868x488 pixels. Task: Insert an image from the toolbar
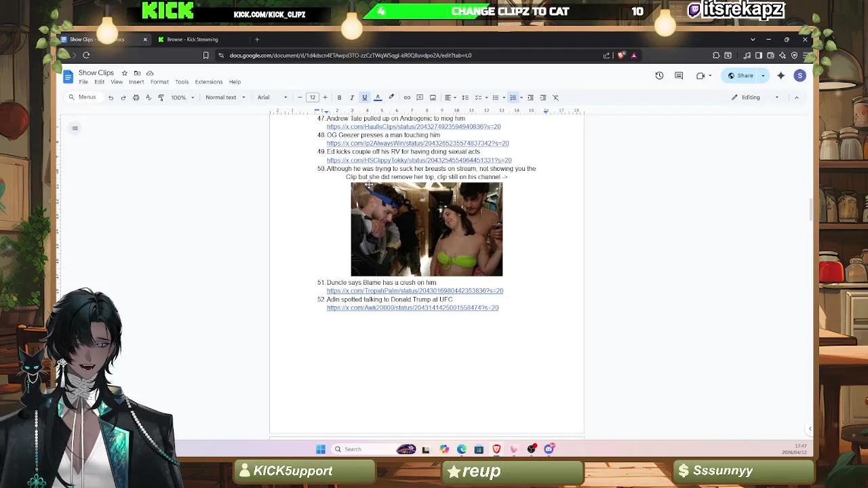click(x=433, y=98)
